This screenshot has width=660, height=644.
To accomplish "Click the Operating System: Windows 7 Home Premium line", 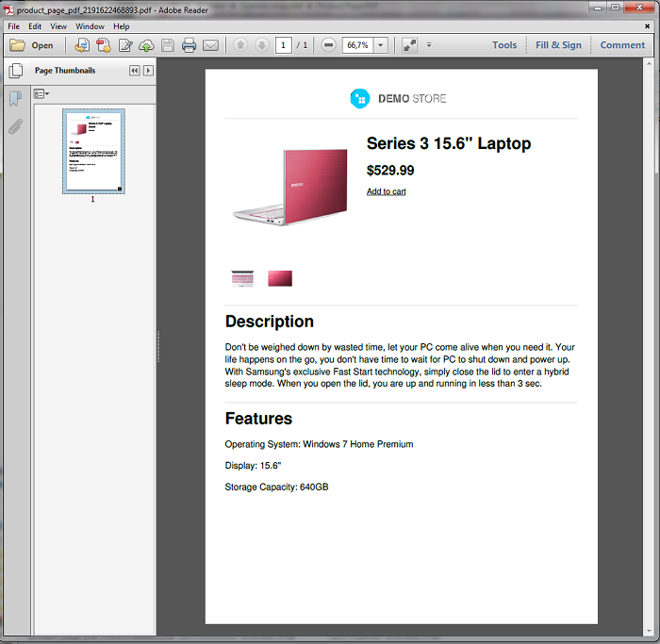I will [319, 444].
